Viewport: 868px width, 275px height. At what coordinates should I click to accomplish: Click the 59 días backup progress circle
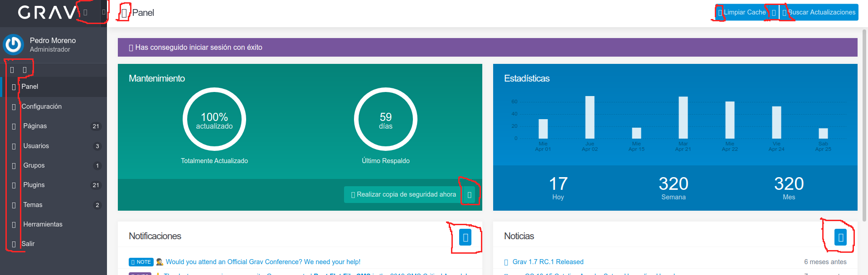click(386, 119)
